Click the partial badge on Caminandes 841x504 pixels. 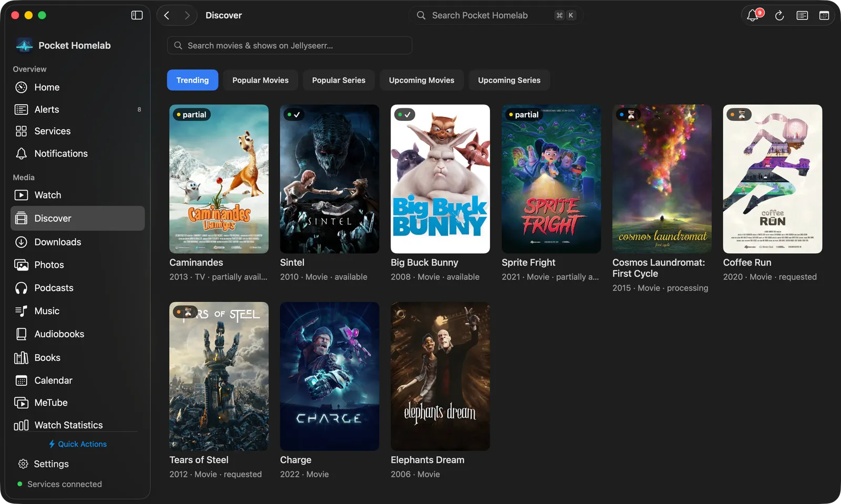point(191,115)
